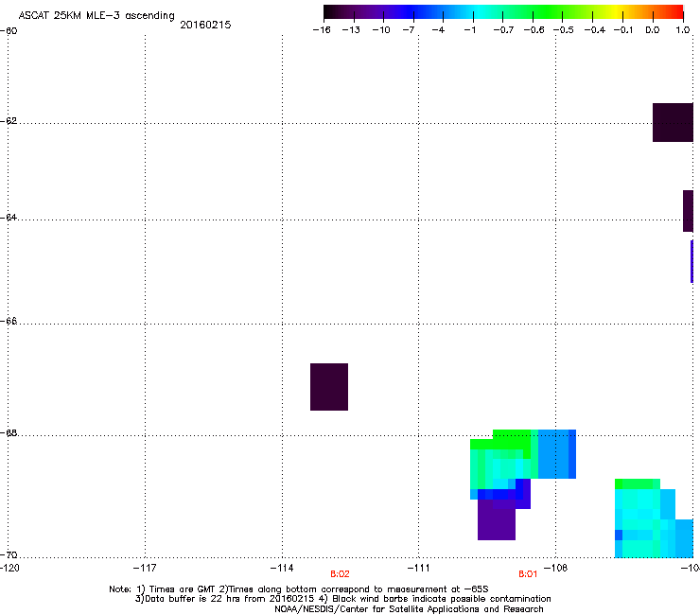Click the -0.1 color scale label
The image size is (700, 615).
pyautogui.click(x=623, y=30)
